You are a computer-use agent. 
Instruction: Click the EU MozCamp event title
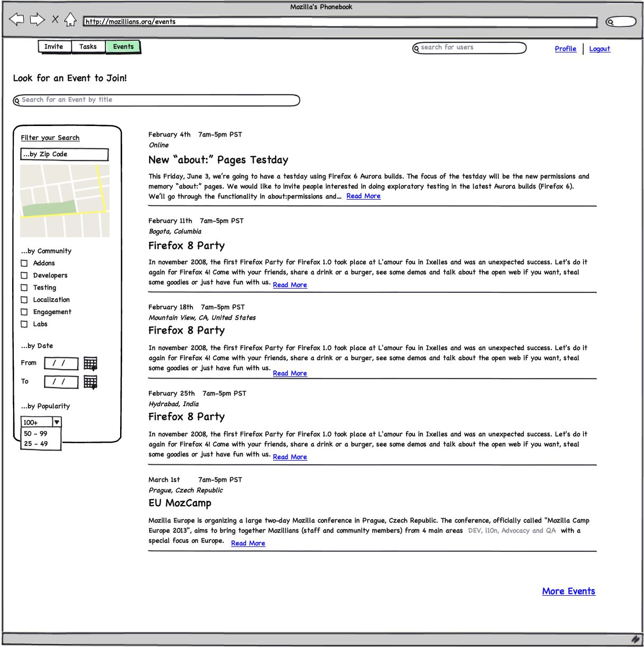click(x=180, y=503)
